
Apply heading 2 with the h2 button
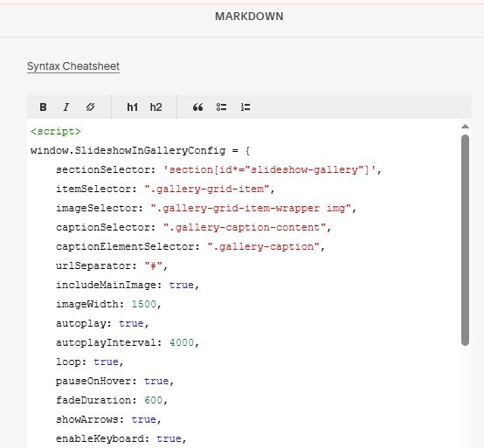(156, 107)
